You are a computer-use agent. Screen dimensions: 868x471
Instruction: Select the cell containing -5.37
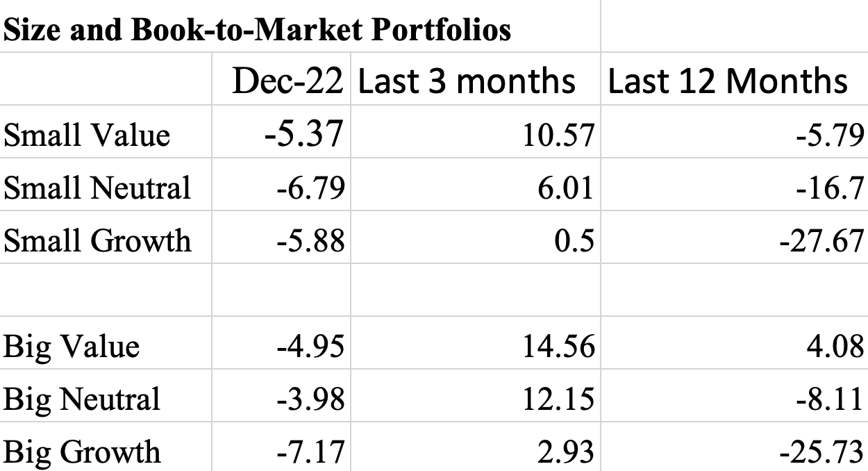tap(303, 133)
